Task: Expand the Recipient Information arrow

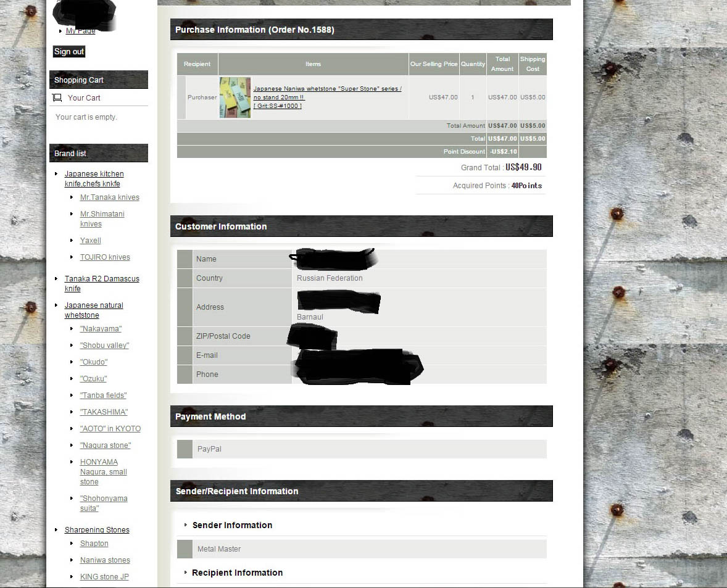Action: (x=186, y=573)
